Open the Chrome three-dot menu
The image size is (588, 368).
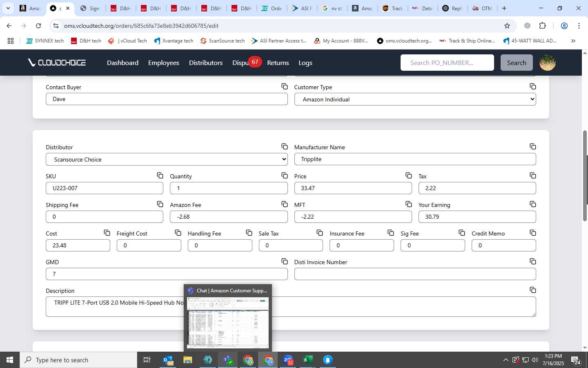click(579, 26)
